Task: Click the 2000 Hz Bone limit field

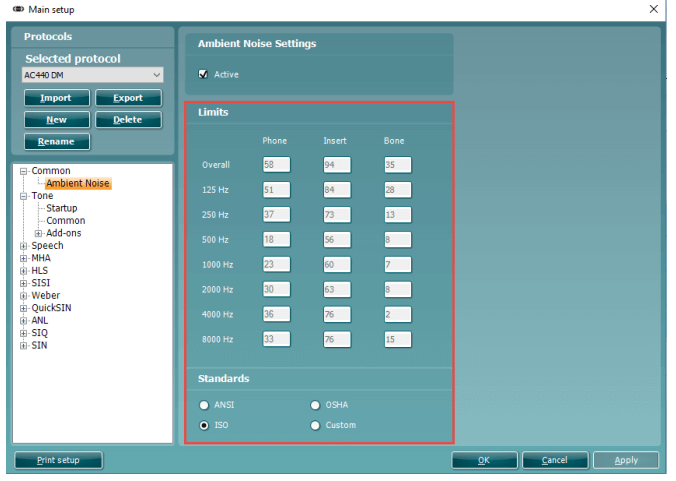Action: pos(397,290)
